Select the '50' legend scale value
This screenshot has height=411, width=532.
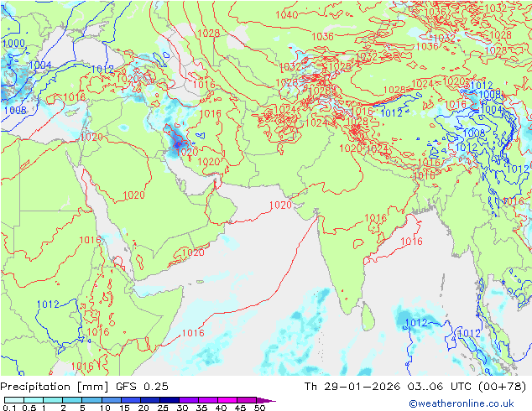(259, 408)
